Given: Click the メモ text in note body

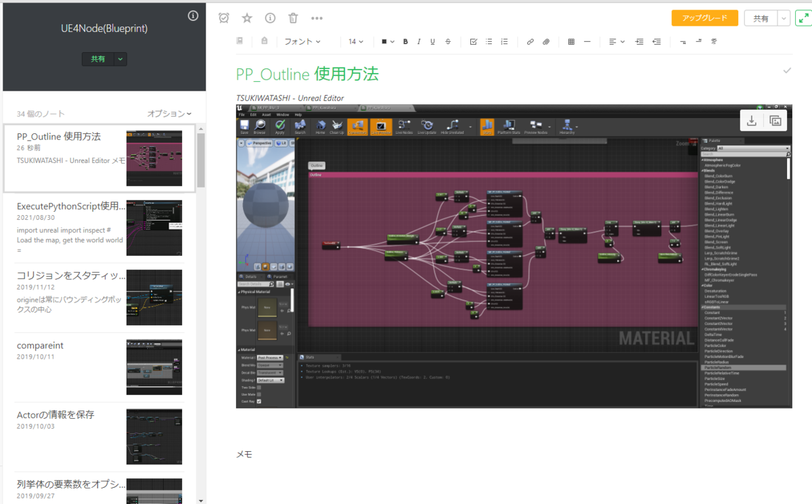Looking at the screenshot, I should (x=244, y=454).
